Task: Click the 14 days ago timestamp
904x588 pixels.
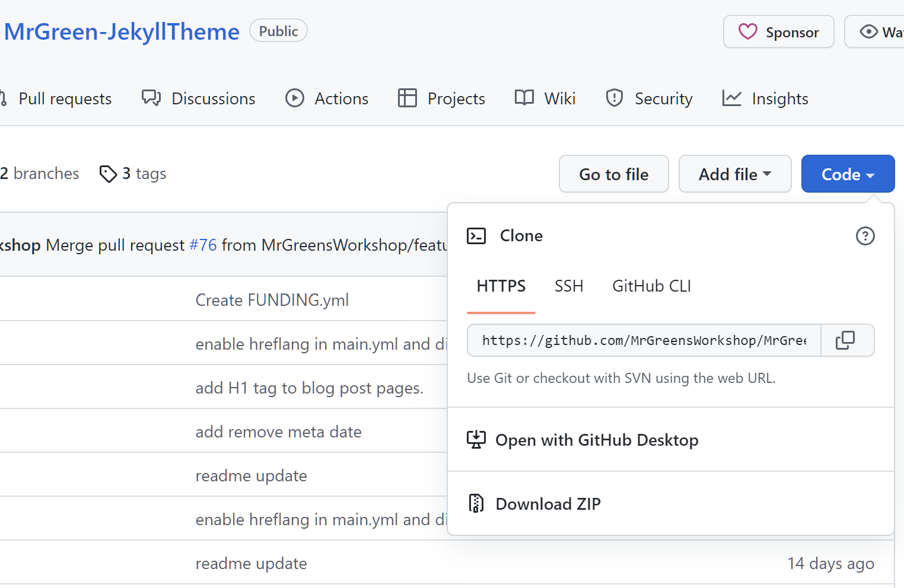Action: tap(830, 563)
